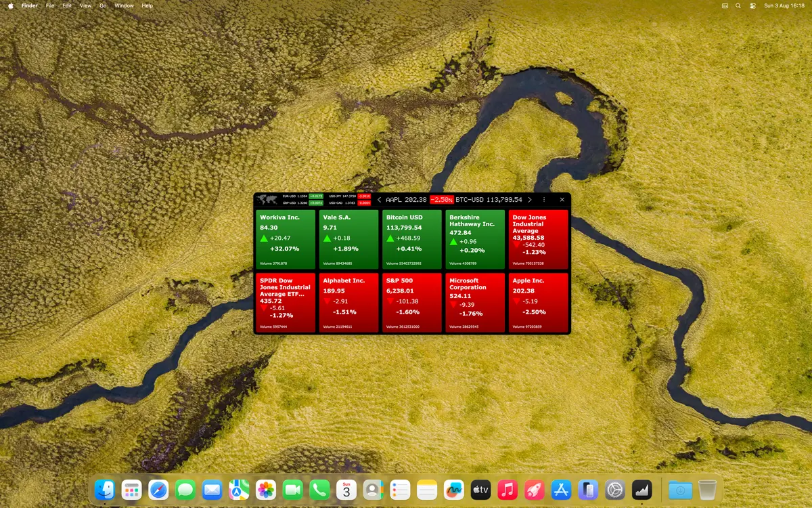Launch FaceTime from the Dock

point(292,490)
